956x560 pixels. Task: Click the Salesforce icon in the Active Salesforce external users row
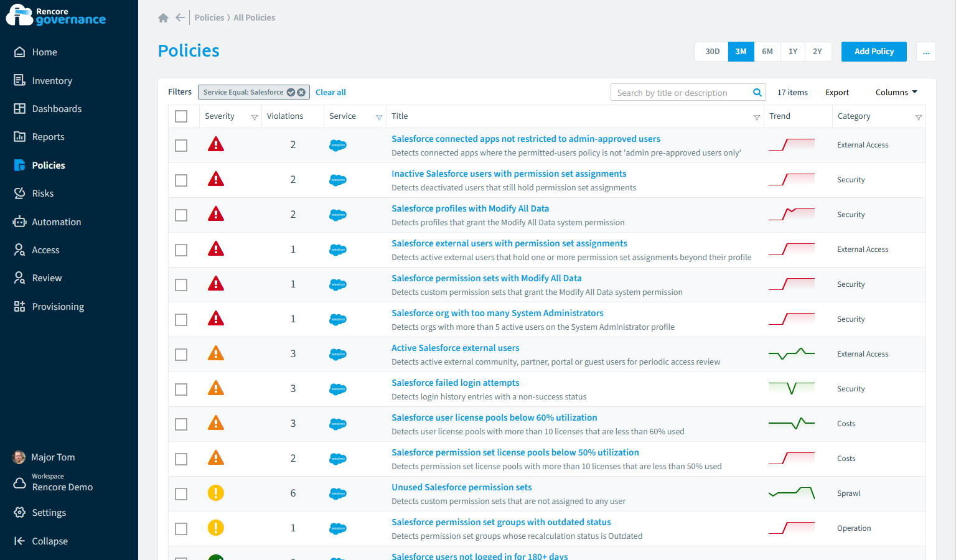click(338, 354)
